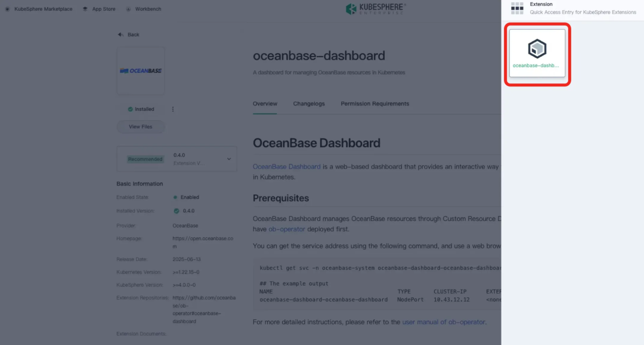Click the oceanbase-dashboard page title

coord(318,55)
